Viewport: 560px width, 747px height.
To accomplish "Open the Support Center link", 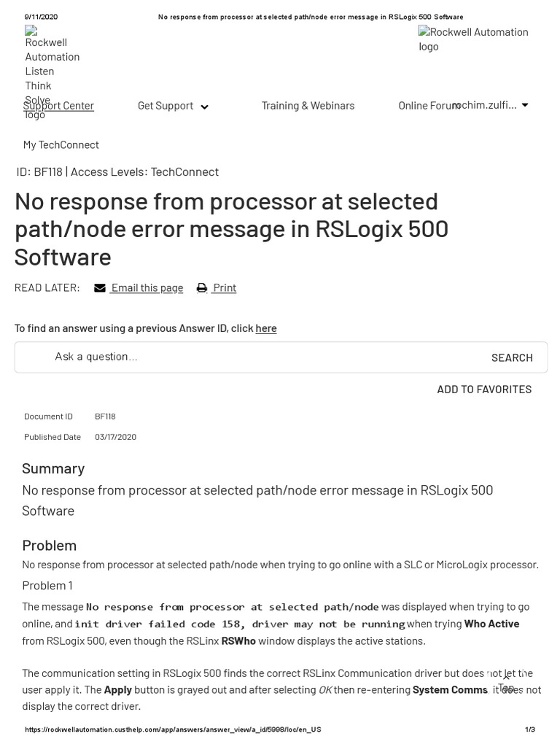I will click(x=58, y=106).
